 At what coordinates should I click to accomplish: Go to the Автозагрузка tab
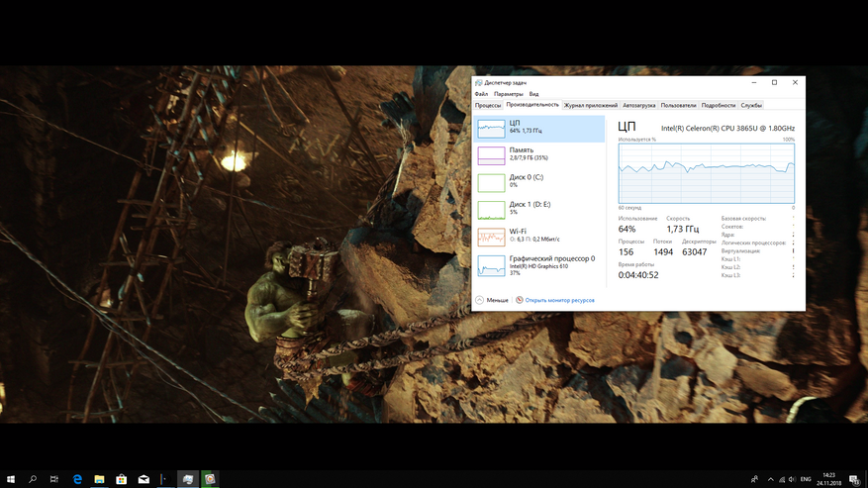click(639, 105)
